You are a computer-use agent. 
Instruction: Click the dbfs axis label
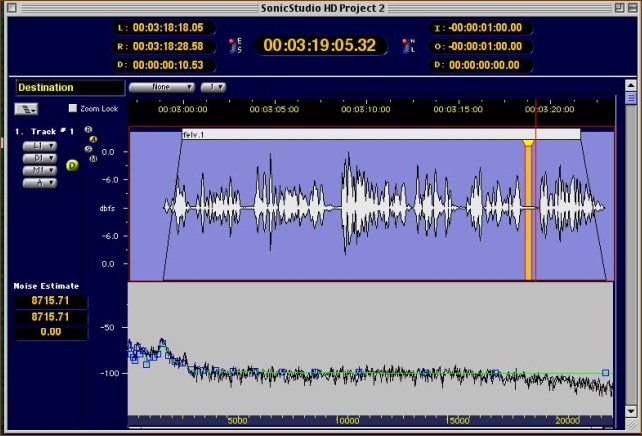[x=107, y=208]
